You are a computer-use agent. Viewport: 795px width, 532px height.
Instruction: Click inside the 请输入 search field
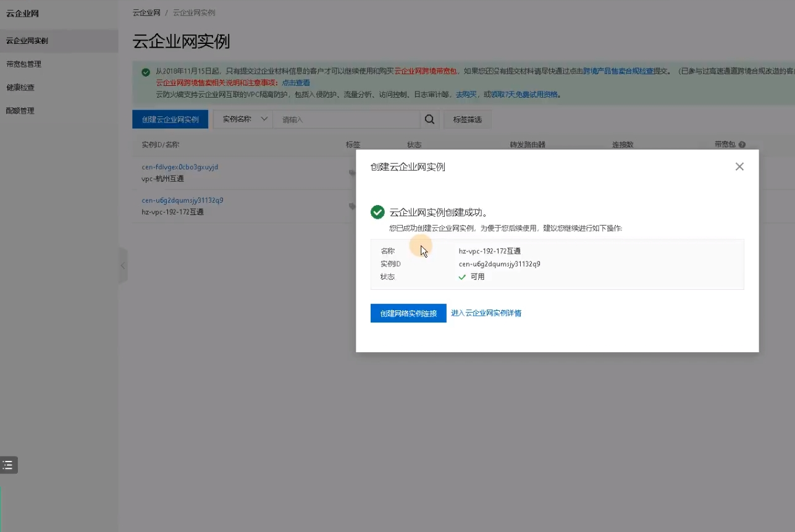coord(346,119)
